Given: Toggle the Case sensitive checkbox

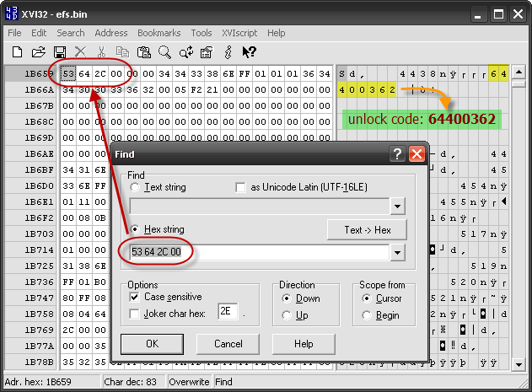Looking at the screenshot, I should [x=134, y=298].
